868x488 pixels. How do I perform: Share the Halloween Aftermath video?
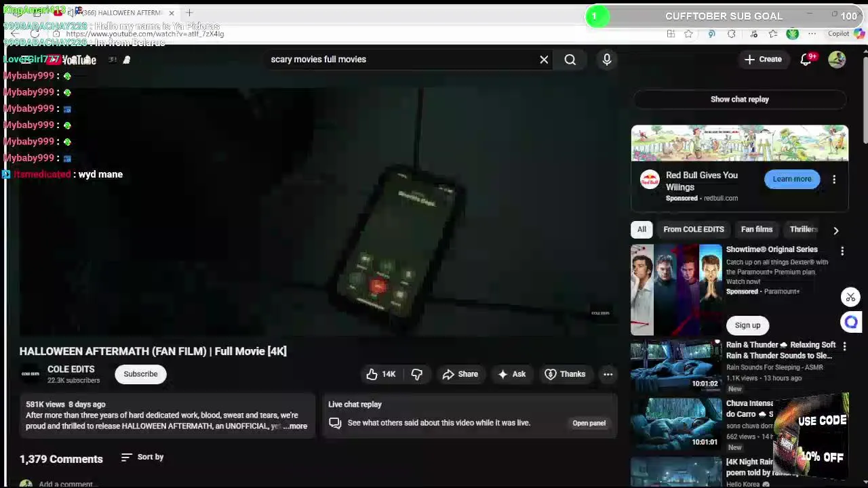[460, 374]
